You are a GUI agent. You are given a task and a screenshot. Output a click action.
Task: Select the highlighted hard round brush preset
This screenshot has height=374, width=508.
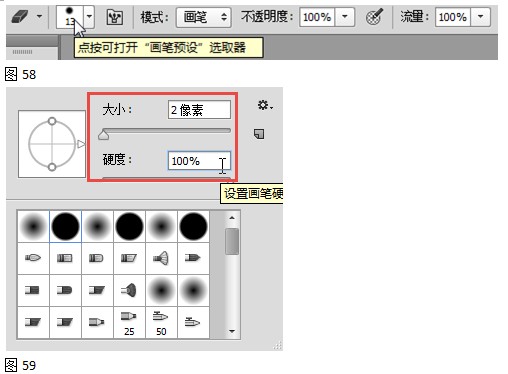[x=65, y=227]
